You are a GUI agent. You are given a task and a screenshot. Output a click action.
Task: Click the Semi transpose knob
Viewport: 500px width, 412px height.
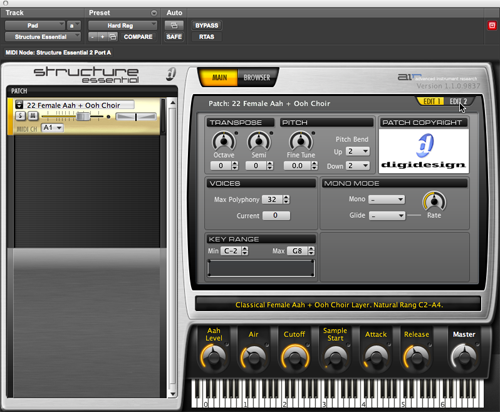tap(259, 141)
